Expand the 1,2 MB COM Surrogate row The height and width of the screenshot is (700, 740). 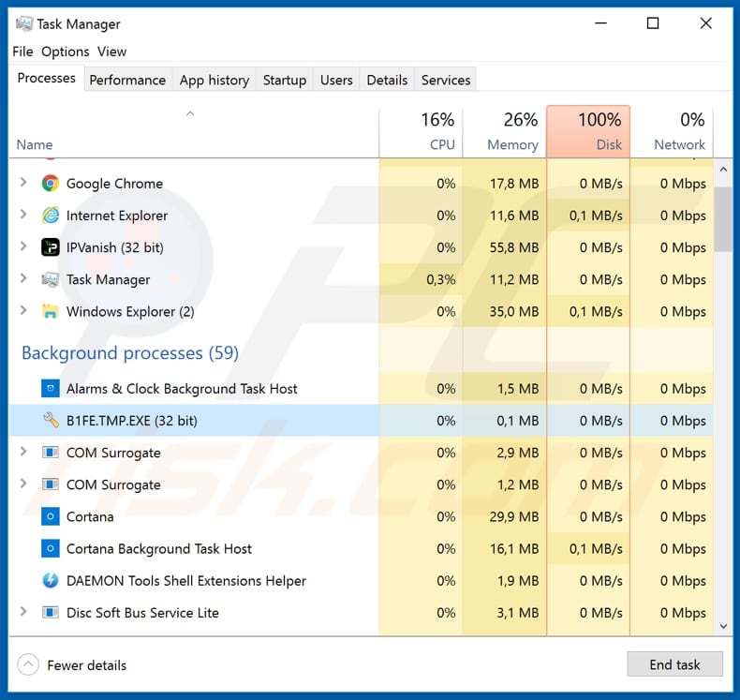point(22,484)
